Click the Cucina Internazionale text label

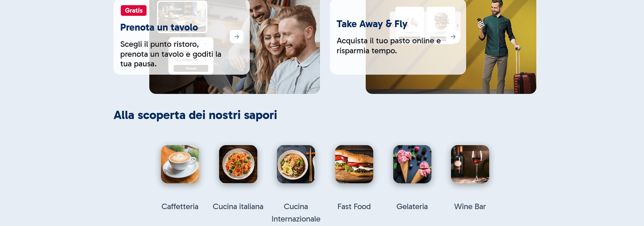click(296, 213)
